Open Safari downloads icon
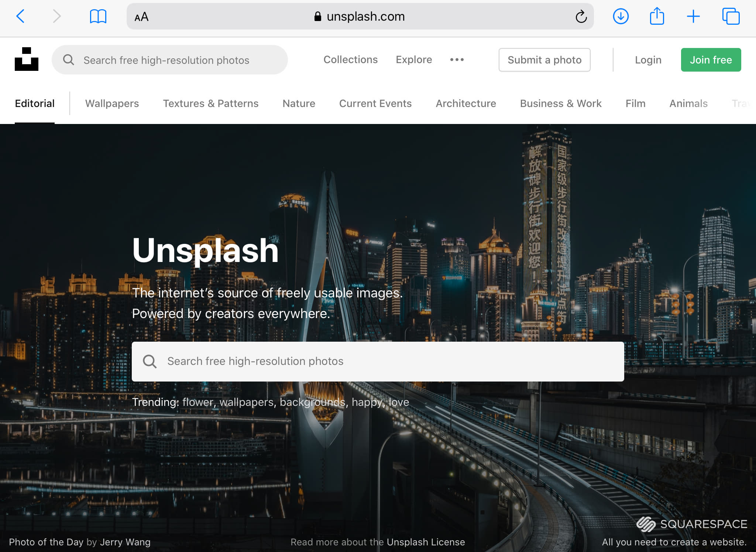Viewport: 756px width, 552px height. pyautogui.click(x=621, y=16)
